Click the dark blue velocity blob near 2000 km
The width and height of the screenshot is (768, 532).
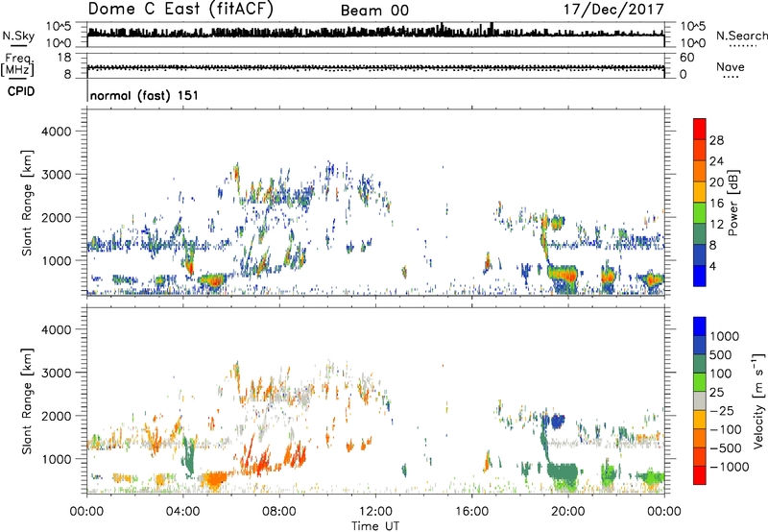(558, 421)
